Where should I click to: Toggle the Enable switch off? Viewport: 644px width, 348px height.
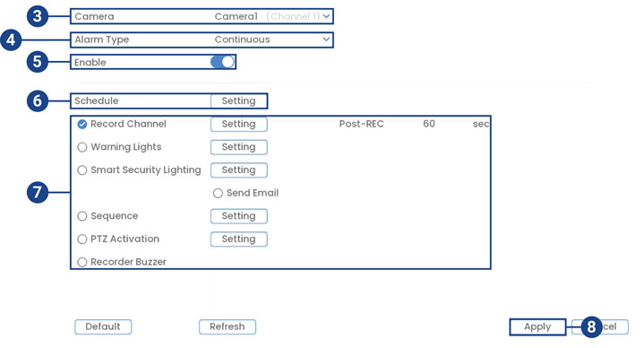tap(222, 62)
